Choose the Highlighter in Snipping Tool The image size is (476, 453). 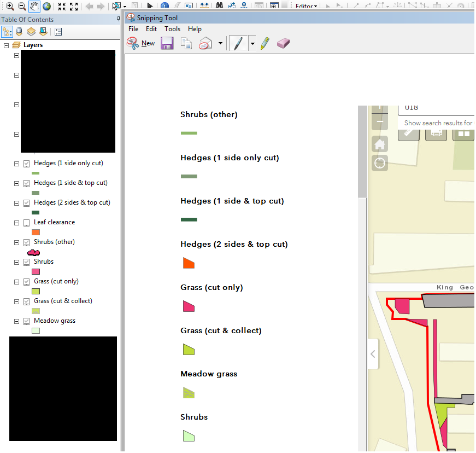click(265, 43)
